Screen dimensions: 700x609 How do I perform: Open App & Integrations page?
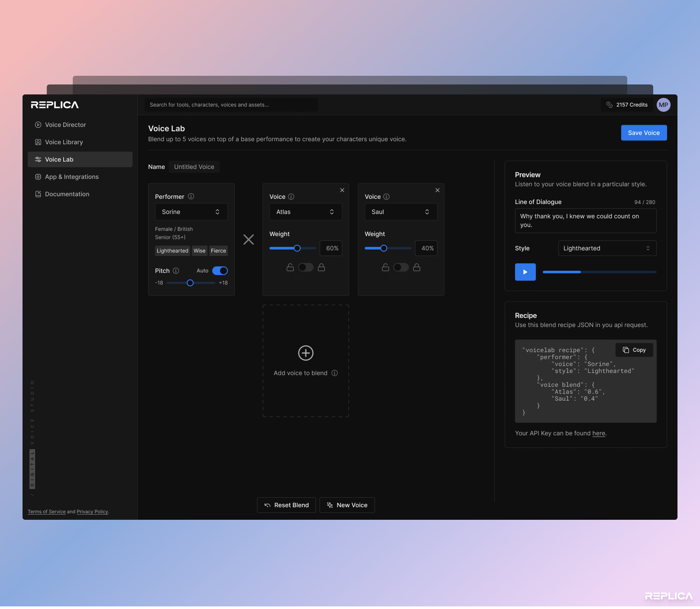coord(80,177)
